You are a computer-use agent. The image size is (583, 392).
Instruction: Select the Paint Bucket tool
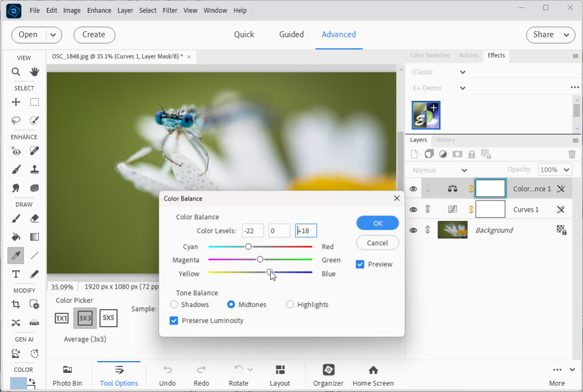pos(15,237)
